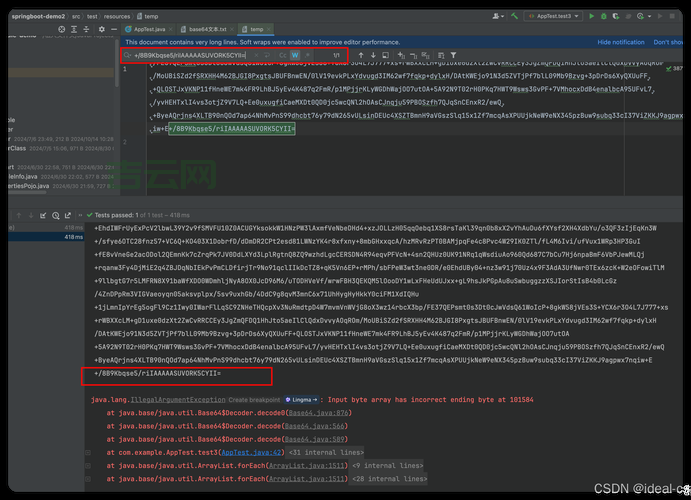Open the AppTest.java:42 stack trace link
Viewport: 691px width, 500px height.
tap(254, 451)
